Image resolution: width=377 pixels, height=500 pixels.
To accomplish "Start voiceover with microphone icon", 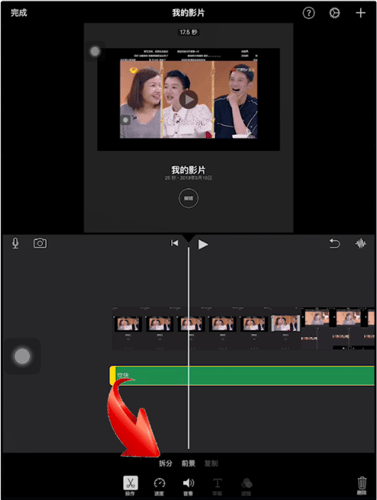I will [15, 243].
